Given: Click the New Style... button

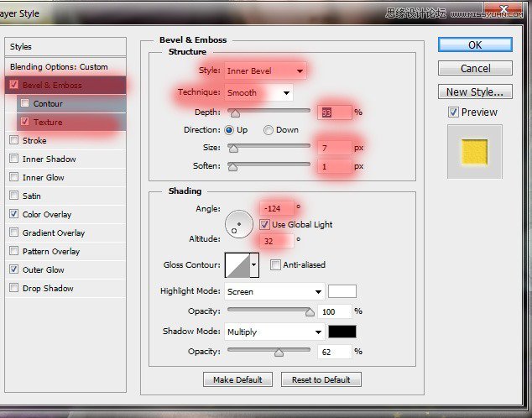Looking at the screenshot, I should (475, 91).
